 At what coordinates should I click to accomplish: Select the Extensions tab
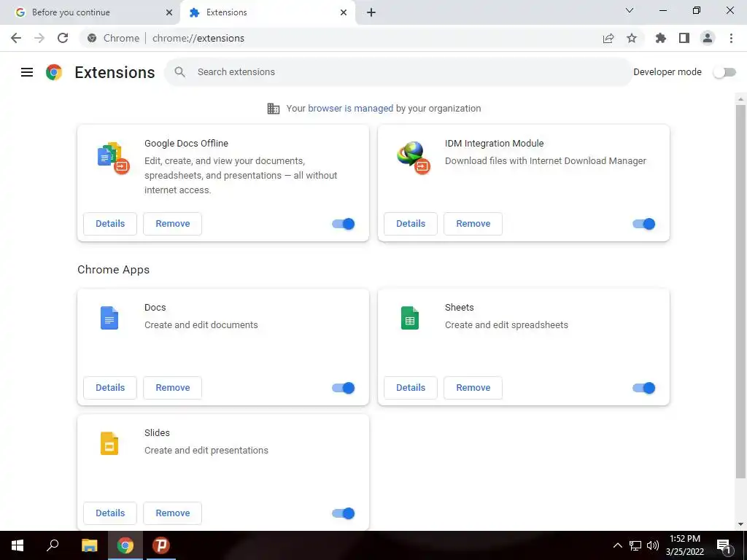pyautogui.click(x=268, y=12)
